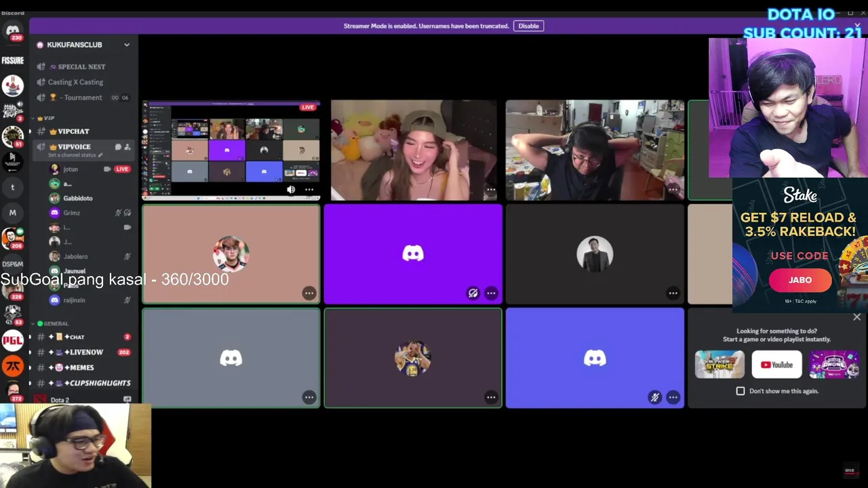
Task: Check Don't show me this again box
Action: [x=741, y=391]
